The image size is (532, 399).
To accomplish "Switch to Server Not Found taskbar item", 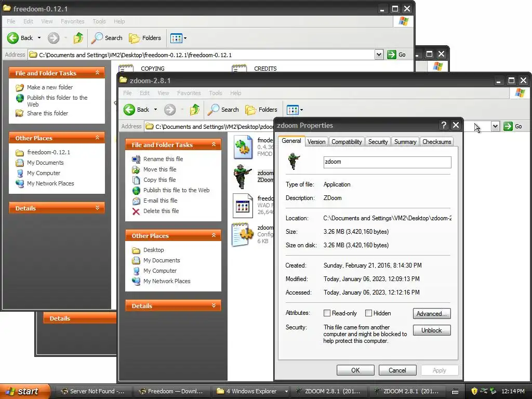I will [93, 391].
